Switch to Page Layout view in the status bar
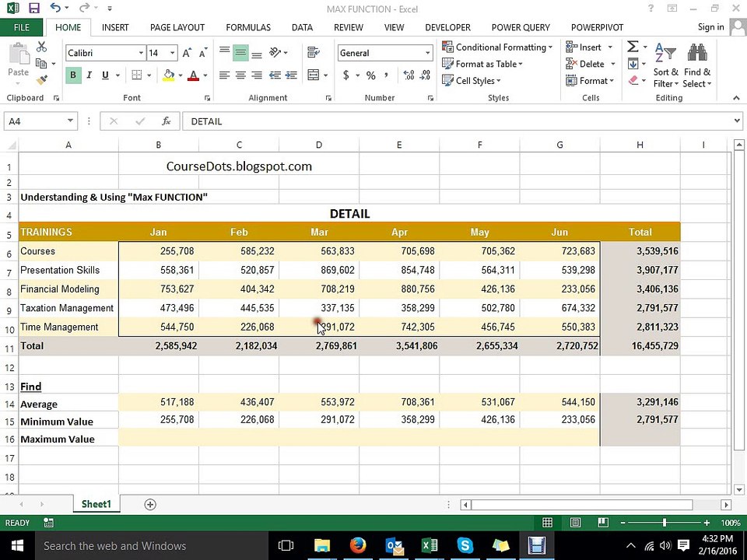 click(575, 523)
